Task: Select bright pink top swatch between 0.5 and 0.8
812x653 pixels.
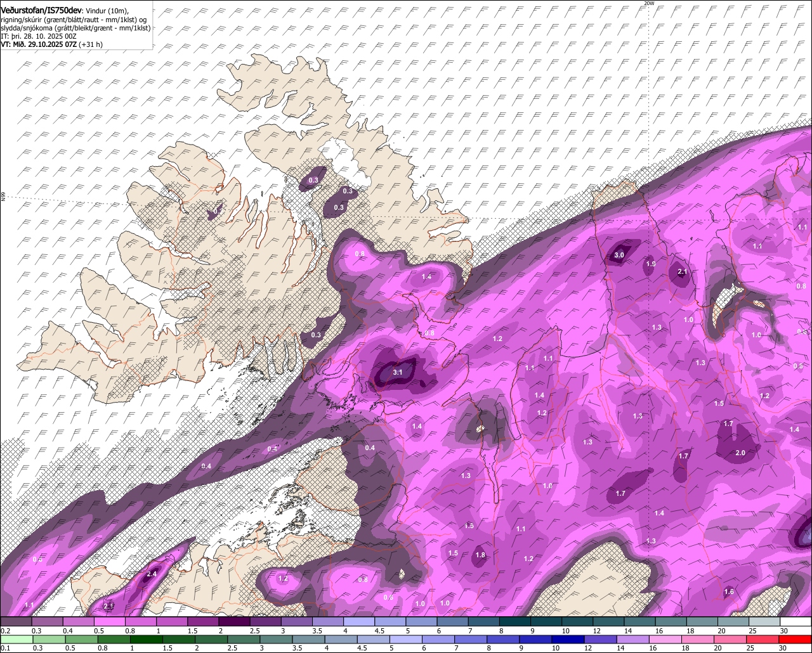Action: (x=109, y=621)
